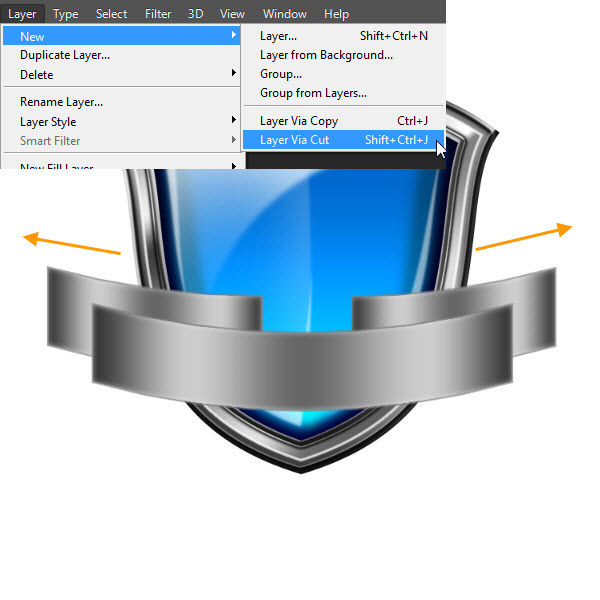The image size is (600, 600).
Task: Create new layer via Layer... entry
Action: pos(278,36)
